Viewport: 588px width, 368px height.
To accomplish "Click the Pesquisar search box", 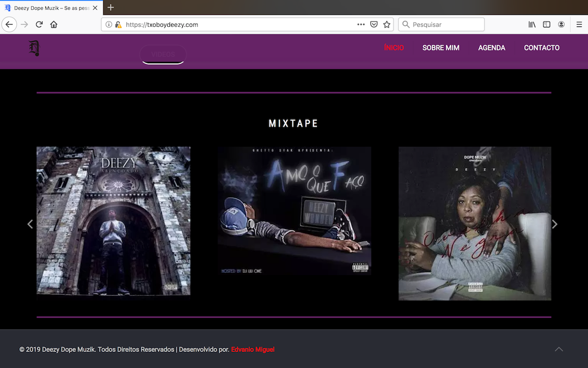I will pos(441,25).
